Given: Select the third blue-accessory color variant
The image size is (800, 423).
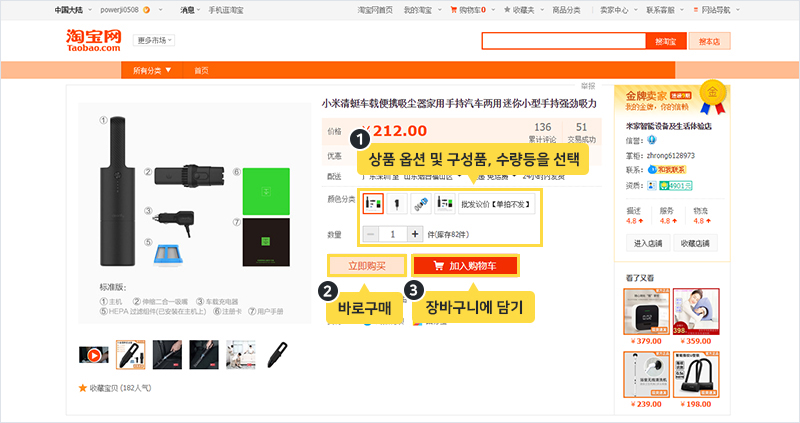Looking at the screenshot, I should (421, 204).
